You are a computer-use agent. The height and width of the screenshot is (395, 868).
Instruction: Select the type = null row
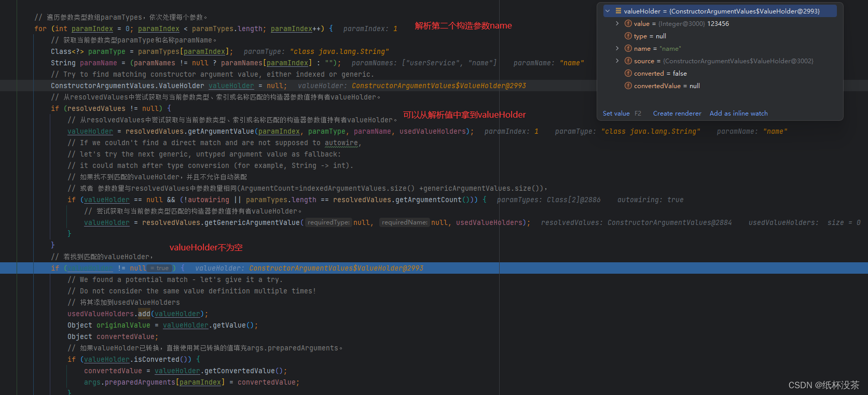click(x=720, y=36)
